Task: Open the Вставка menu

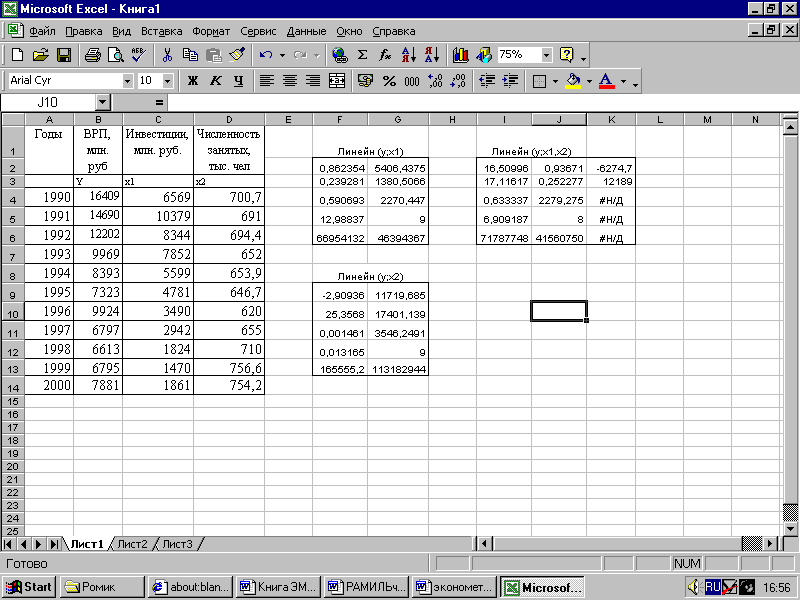Action: point(161,31)
